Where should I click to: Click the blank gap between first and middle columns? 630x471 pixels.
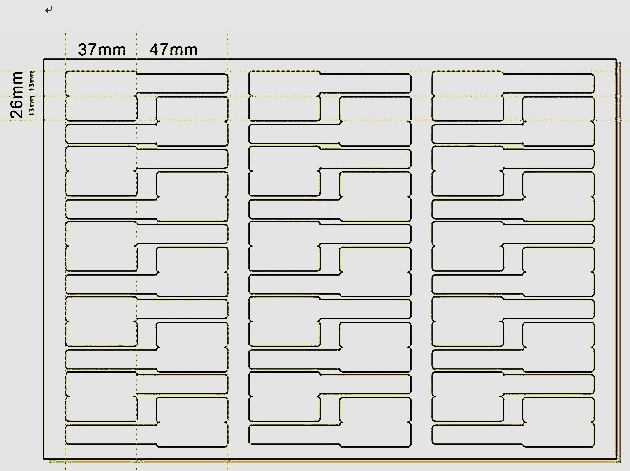click(x=238, y=250)
